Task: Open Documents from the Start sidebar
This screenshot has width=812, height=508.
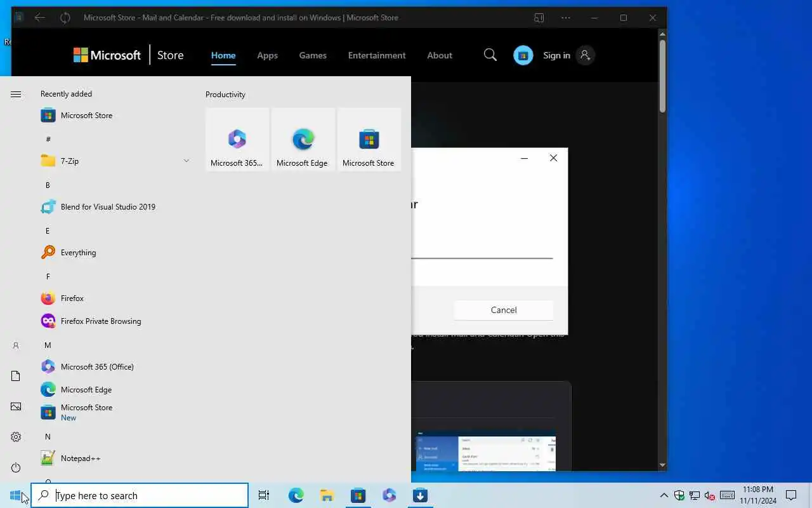Action: click(x=16, y=376)
